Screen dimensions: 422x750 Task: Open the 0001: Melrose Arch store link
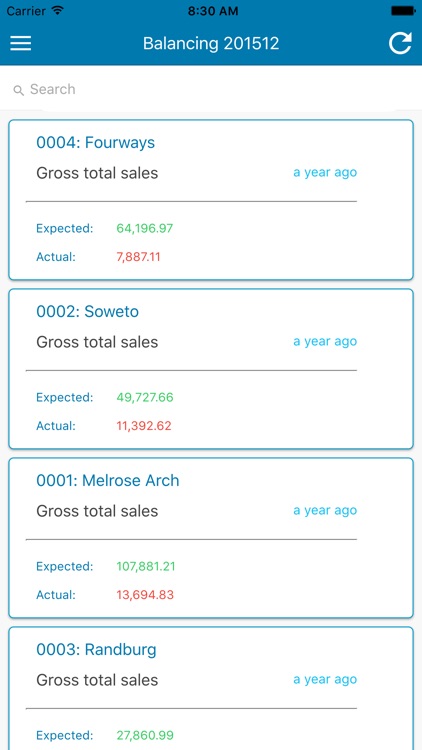(108, 480)
